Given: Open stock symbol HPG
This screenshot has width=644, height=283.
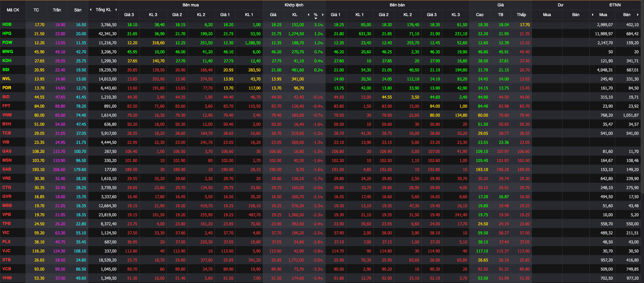Looking at the screenshot, I should (7, 34).
